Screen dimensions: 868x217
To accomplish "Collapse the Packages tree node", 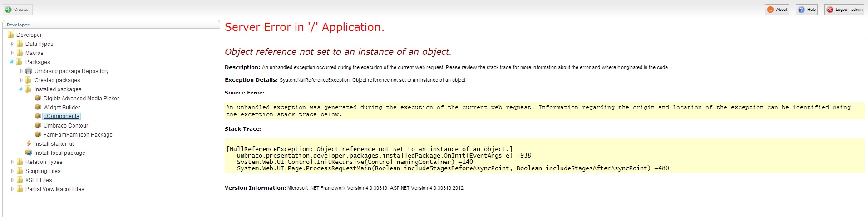I will click(x=12, y=62).
